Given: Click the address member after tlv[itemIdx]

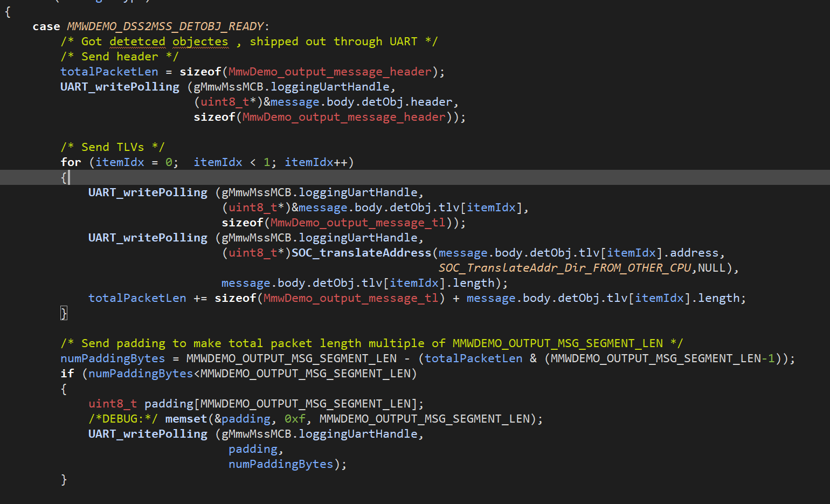Looking at the screenshot, I should [x=694, y=253].
